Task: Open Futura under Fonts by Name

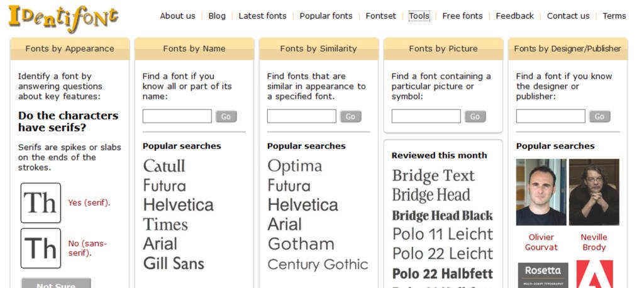Action: pos(164,186)
